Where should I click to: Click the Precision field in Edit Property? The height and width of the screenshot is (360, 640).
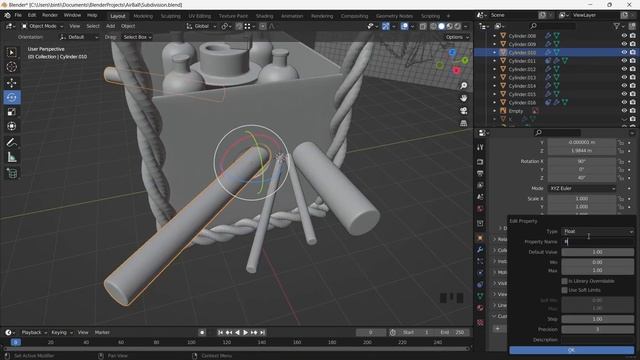pos(598,329)
